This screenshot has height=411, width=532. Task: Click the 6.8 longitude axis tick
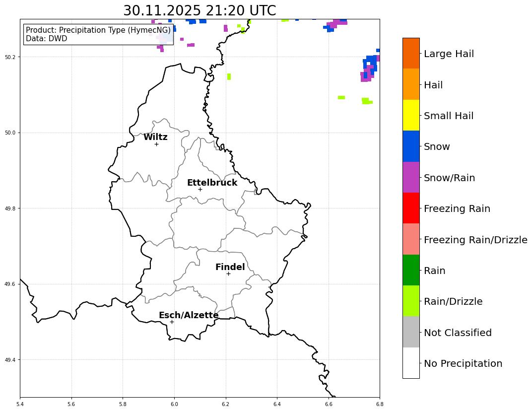point(380,404)
